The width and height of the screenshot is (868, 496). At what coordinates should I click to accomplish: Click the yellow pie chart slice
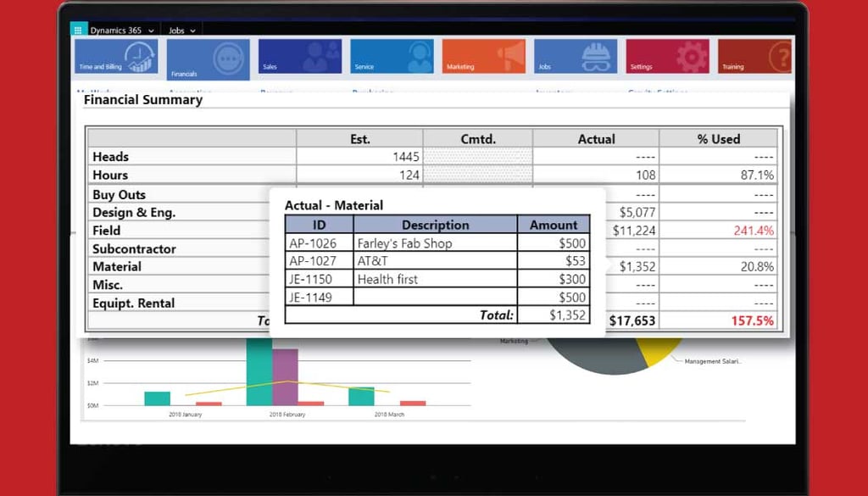click(x=659, y=351)
